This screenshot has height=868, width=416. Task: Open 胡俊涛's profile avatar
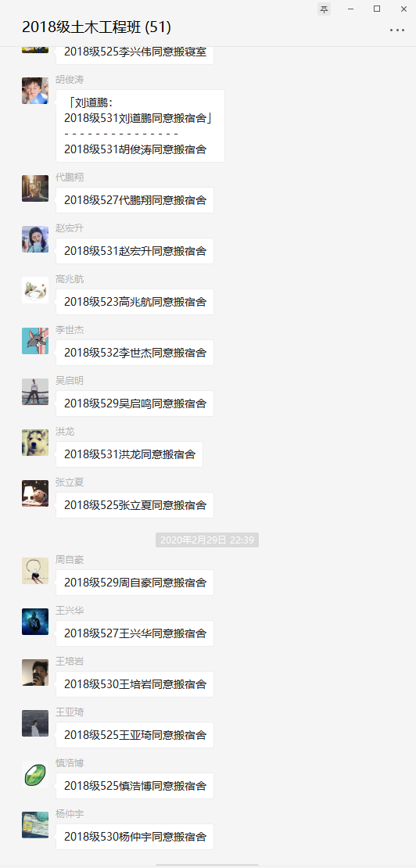(35, 91)
